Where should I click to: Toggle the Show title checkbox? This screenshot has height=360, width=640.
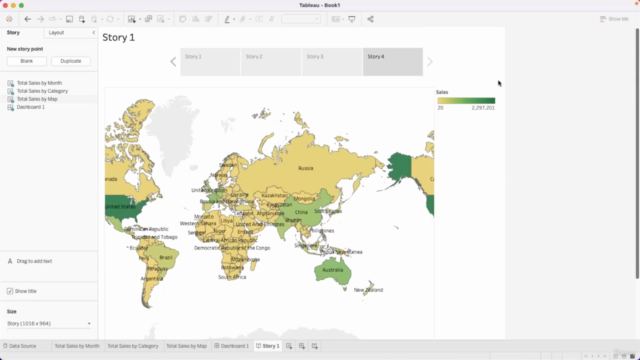click(x=10, y=291)
